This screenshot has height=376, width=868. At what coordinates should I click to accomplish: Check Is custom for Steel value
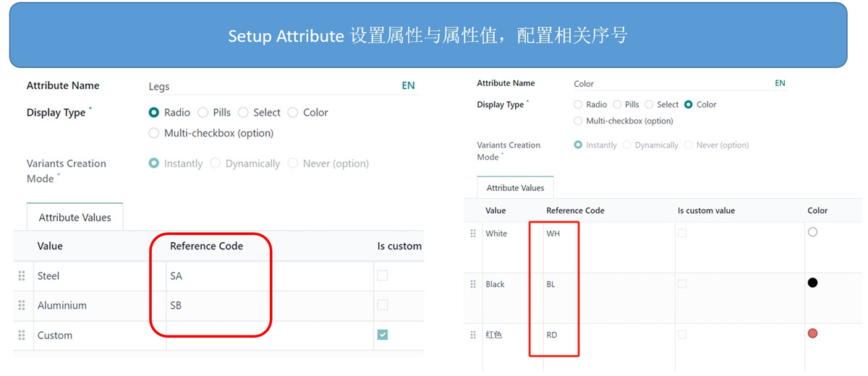[383, 275]
